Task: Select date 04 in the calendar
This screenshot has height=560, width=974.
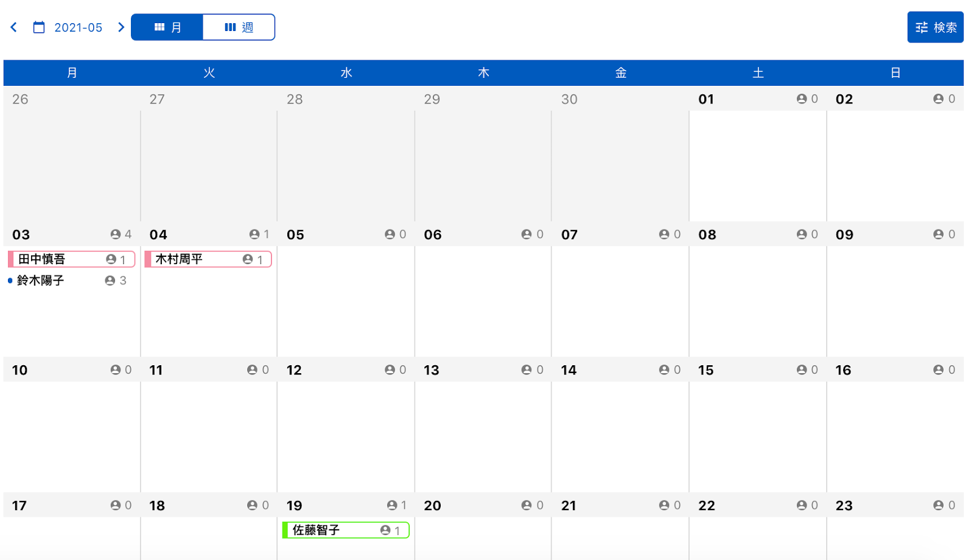Action: 158,235
